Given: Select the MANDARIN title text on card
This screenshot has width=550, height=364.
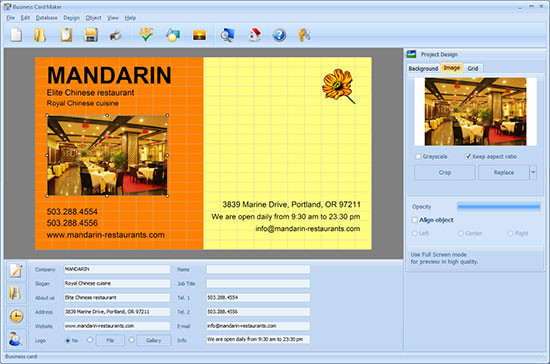Looking at the screenshot, I should (x=109, y=75).
